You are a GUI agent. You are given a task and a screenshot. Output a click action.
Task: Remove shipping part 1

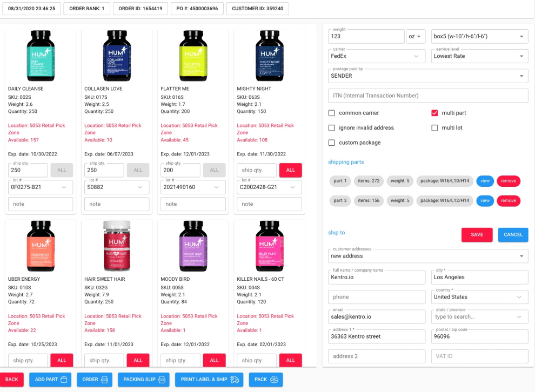(509, 181)
